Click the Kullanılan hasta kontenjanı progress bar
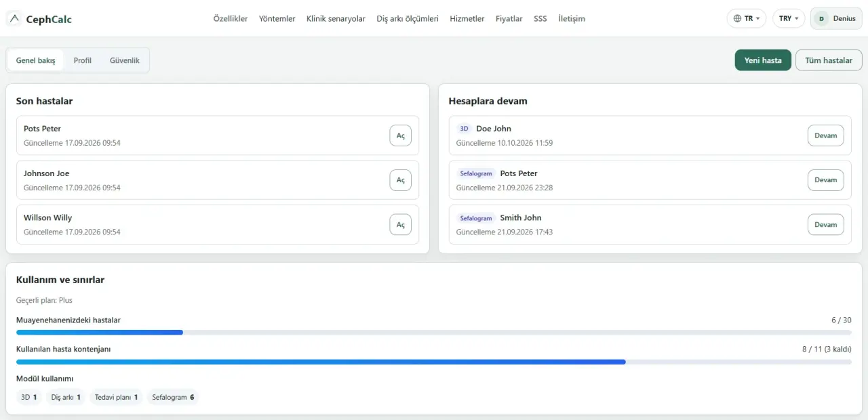 pos(434,362)
